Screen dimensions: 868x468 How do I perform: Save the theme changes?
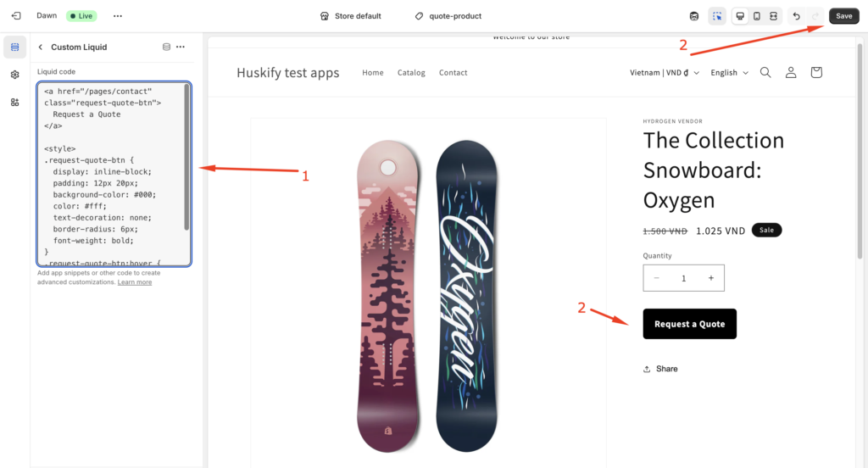(x=843, y=16)
